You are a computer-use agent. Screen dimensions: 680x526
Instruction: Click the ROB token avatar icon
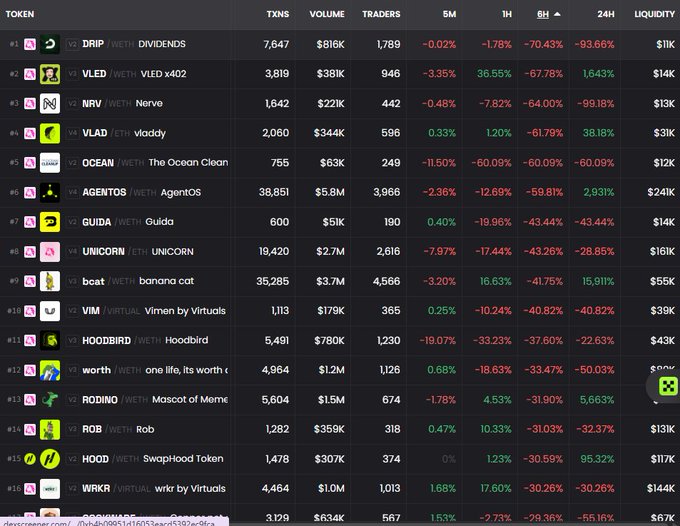pos(50,429)
